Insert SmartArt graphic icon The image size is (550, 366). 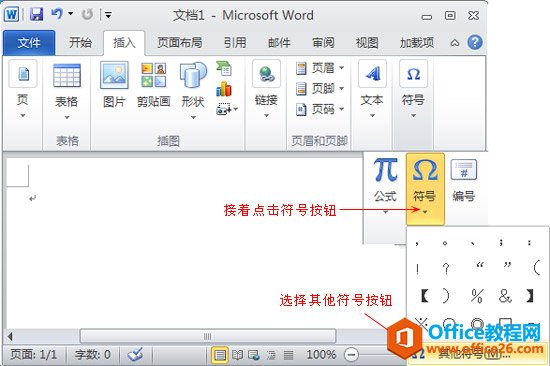[x=224, y=68]
